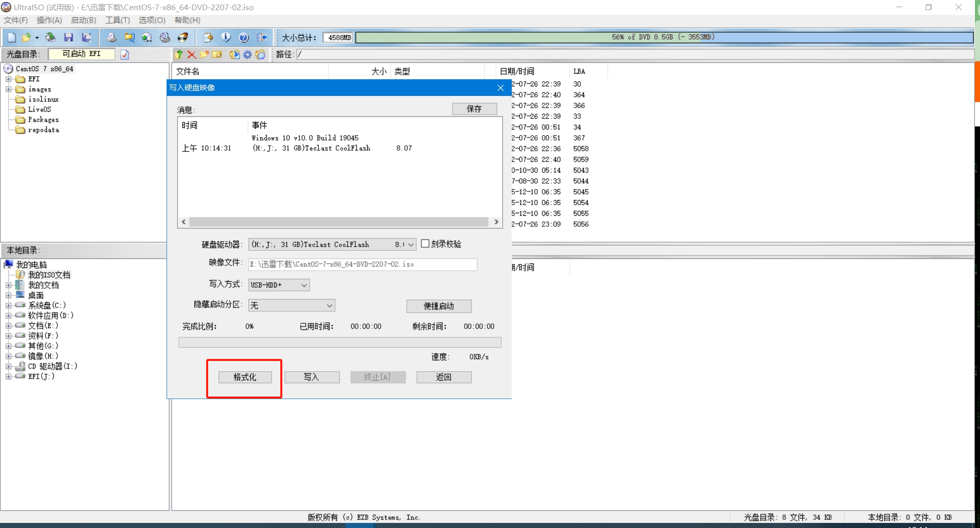Image resolution: width=980 pixels, height=528 pixels.
Task: Expand the CD 驱动器(I:) node
Action: (x=8, y=367)
